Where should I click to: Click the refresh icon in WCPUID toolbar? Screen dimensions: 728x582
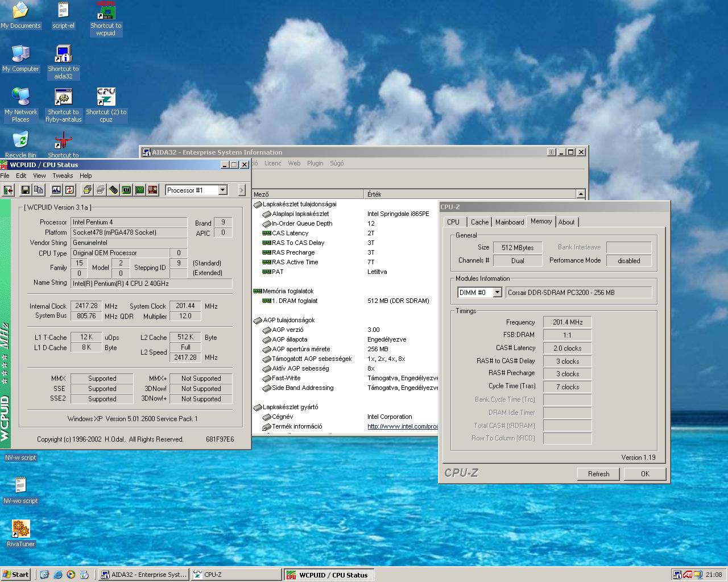coord(69,190)
